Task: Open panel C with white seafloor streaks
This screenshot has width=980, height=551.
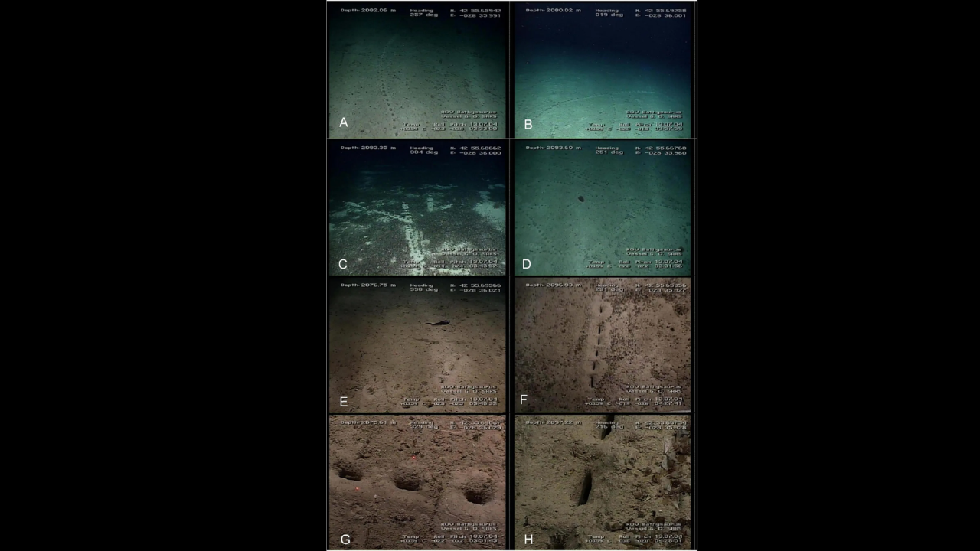Action: (x=417, y=207)
